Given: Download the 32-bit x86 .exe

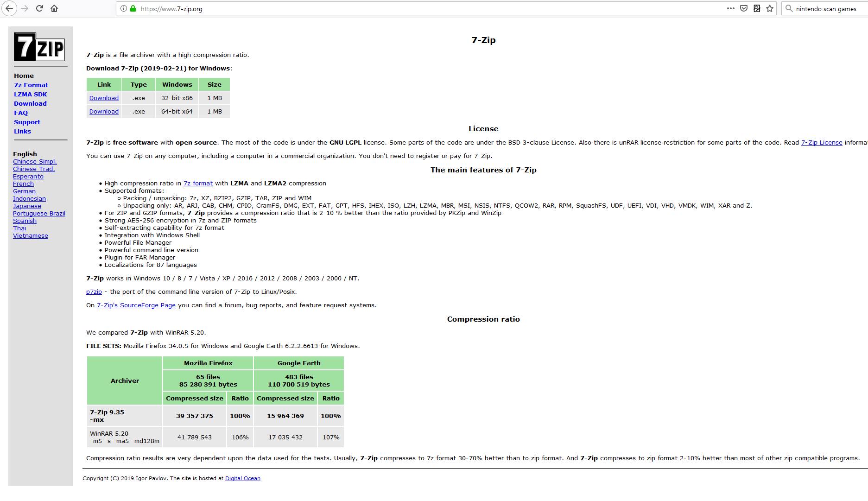Looking at the screenshot, I should click(x=104, y=98).
